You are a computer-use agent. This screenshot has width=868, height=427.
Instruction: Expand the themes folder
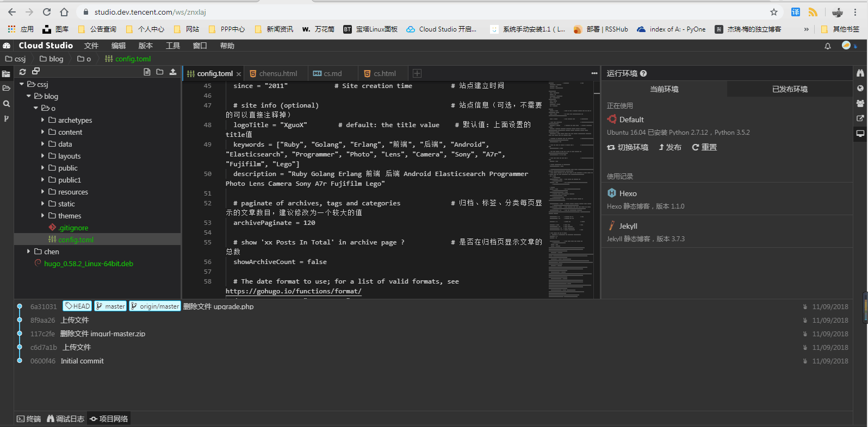[x=43, y=216]
